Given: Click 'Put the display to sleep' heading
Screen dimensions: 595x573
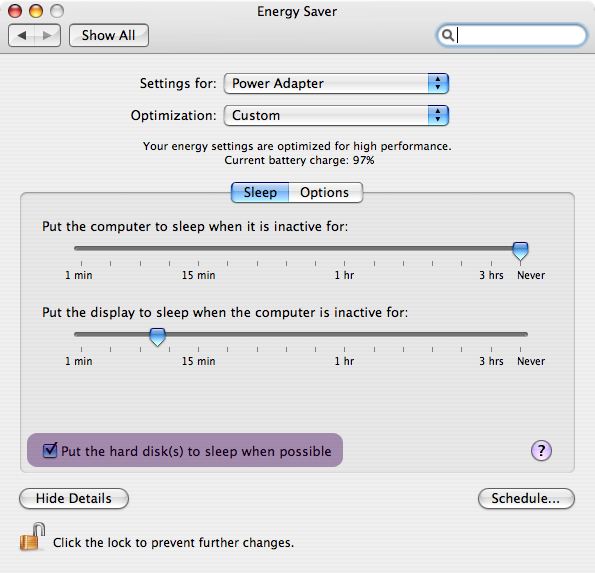Looking at the screenshot, I should pyautogui.click(x=225, y=313).
